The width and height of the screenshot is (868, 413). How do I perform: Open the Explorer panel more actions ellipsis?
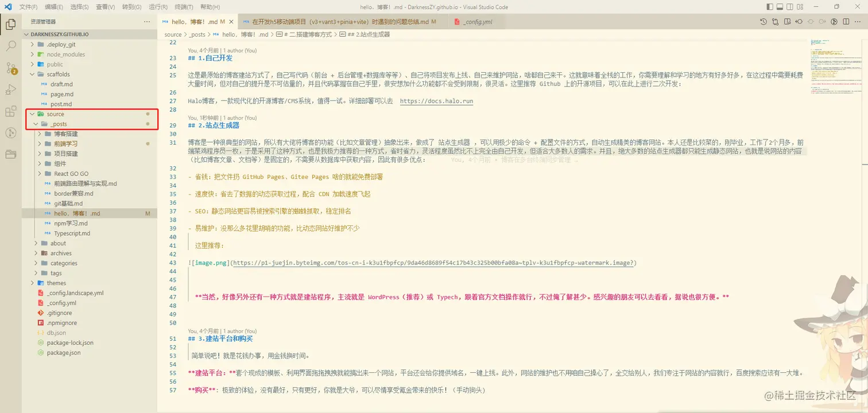click(147, 22)
